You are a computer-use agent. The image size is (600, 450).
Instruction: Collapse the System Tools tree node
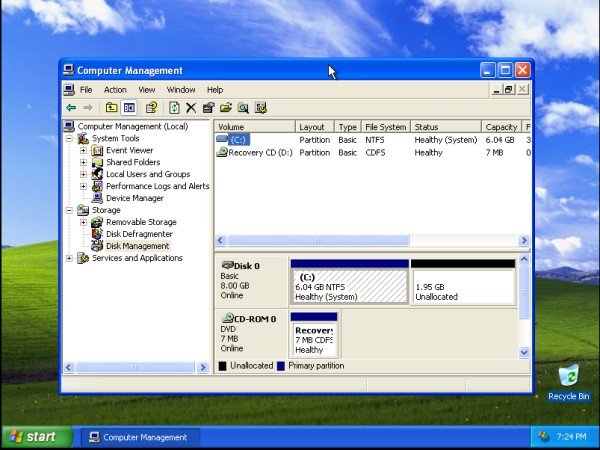(69, 139)
